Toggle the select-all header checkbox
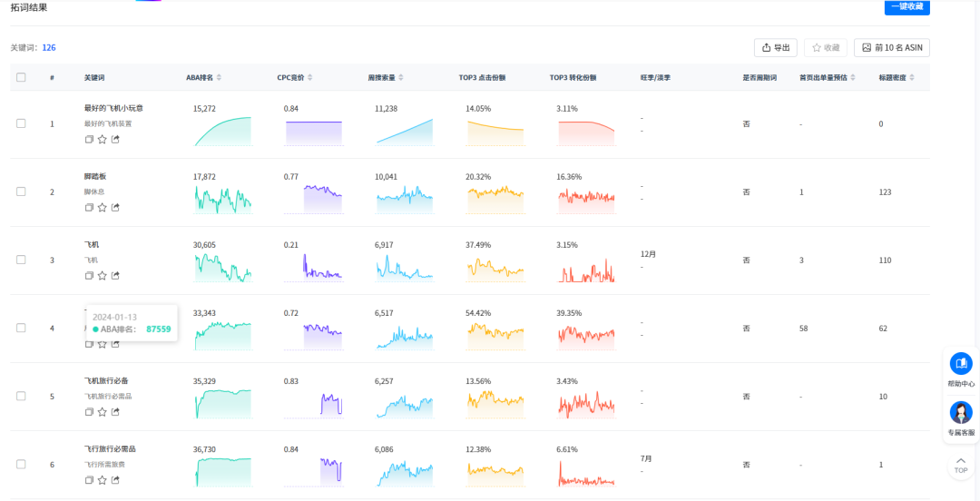Image resolution: width=980 pixels, height=501 pixels. click(x=21, y=77)
